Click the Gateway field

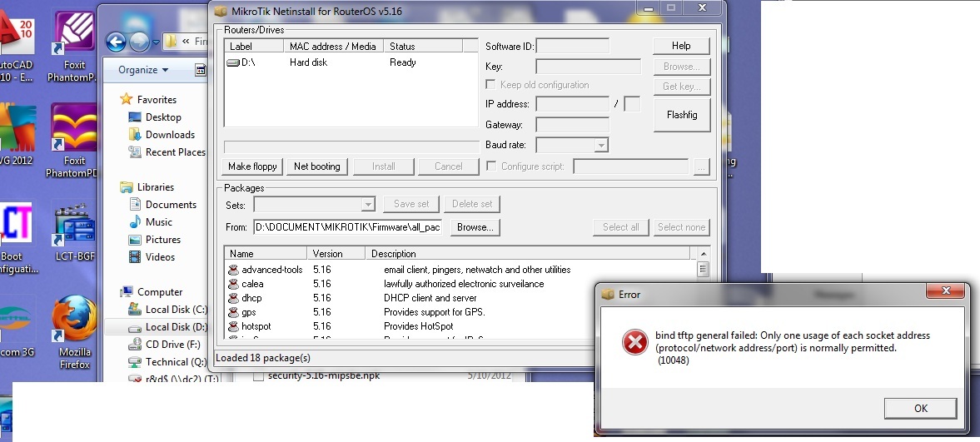pos(573,124)
